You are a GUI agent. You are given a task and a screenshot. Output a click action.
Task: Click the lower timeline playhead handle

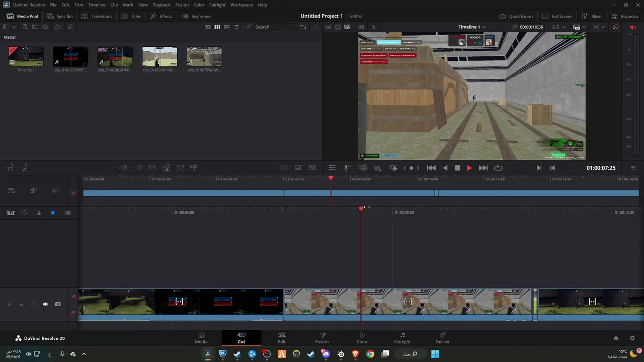pyautogui.click(x=361, y=208)
